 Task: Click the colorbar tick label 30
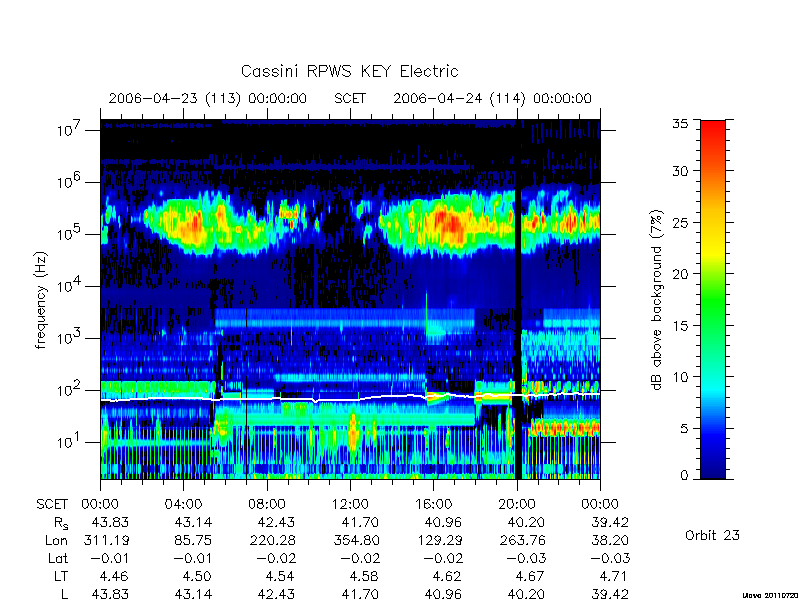(x=681, y=171)
